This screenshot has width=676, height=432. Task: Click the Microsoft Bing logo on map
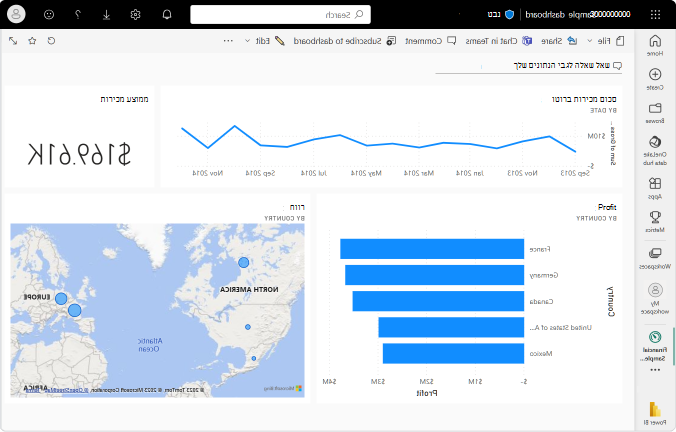[283, 388]
